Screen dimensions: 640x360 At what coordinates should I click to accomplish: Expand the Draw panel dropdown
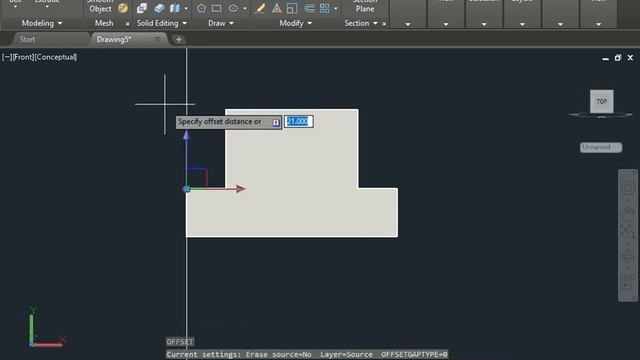pos(231,23)
